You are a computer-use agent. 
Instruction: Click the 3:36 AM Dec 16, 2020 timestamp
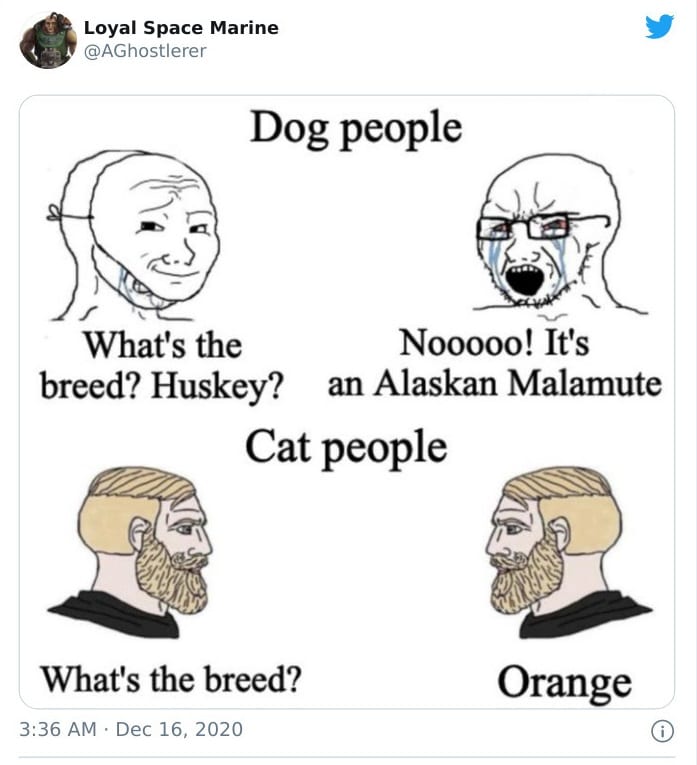(131, 729)
